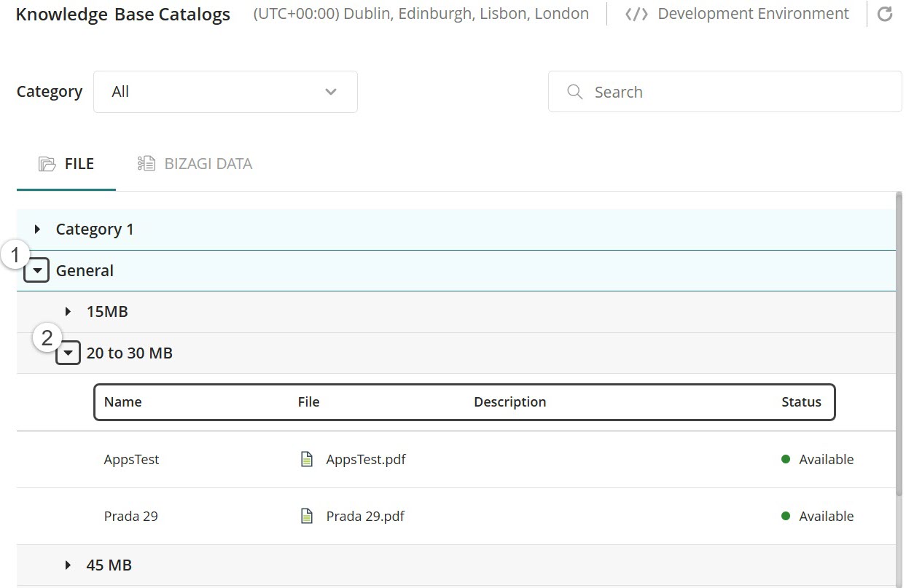Expand the Category 1 tree item
The image size is (906, 588).
click(37, 228)
